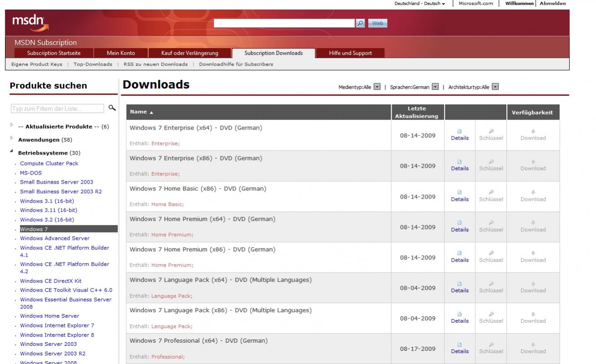Click the msdn logo
Screen dimensions: 596x364
click(31, 22)
